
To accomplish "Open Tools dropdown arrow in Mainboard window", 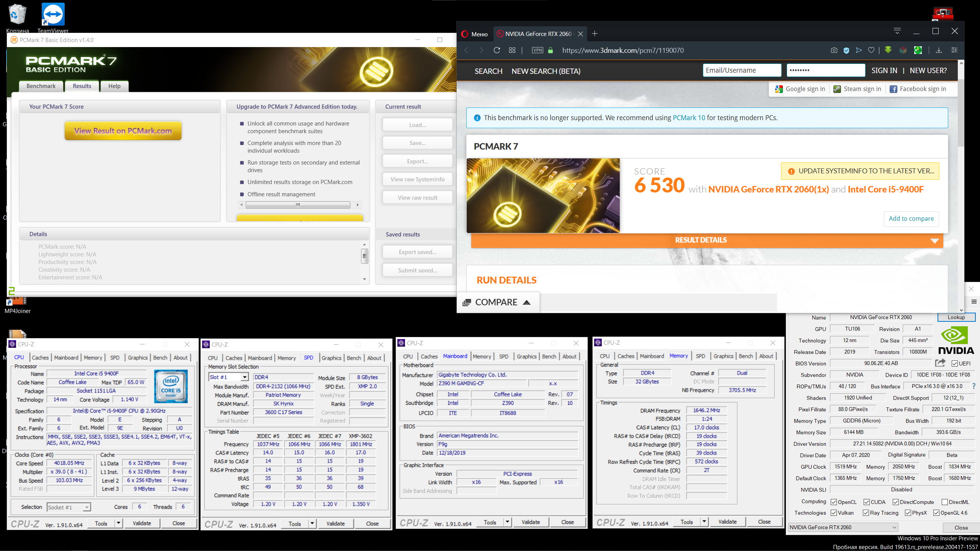I will (508, 522).
